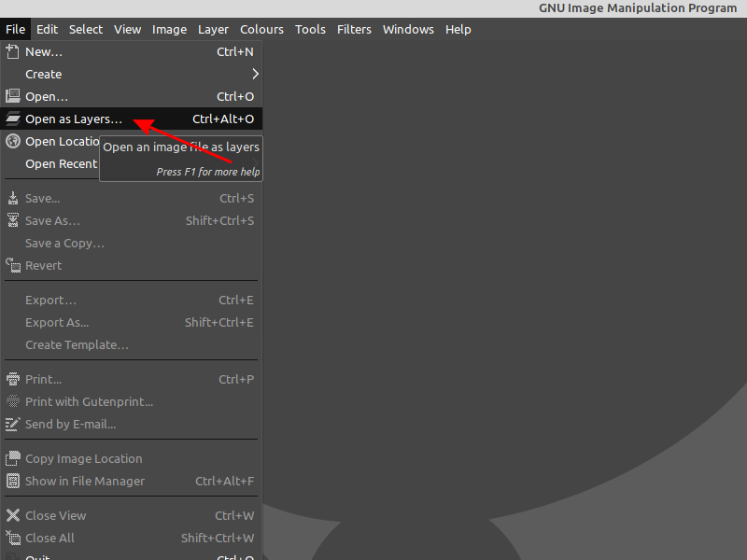Click the Close View X icon

point(13,515)
